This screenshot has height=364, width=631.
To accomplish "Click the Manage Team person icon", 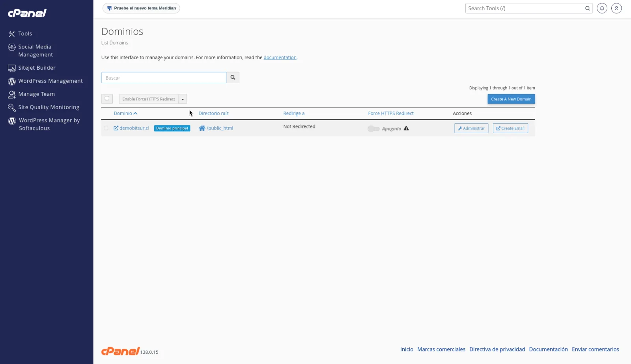I will click(x=12, y=95).
